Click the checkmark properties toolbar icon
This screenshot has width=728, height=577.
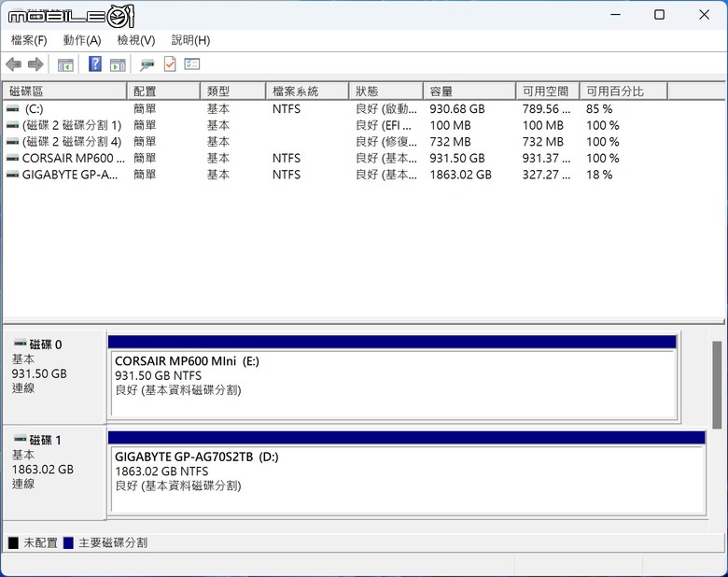coord(170,64)
